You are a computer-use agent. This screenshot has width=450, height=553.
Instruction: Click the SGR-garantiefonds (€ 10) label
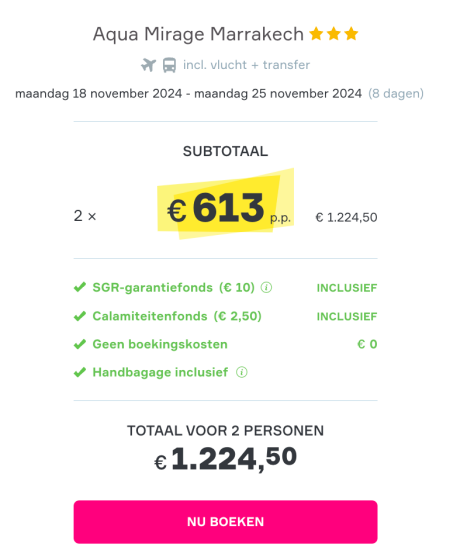pos(174,287)
